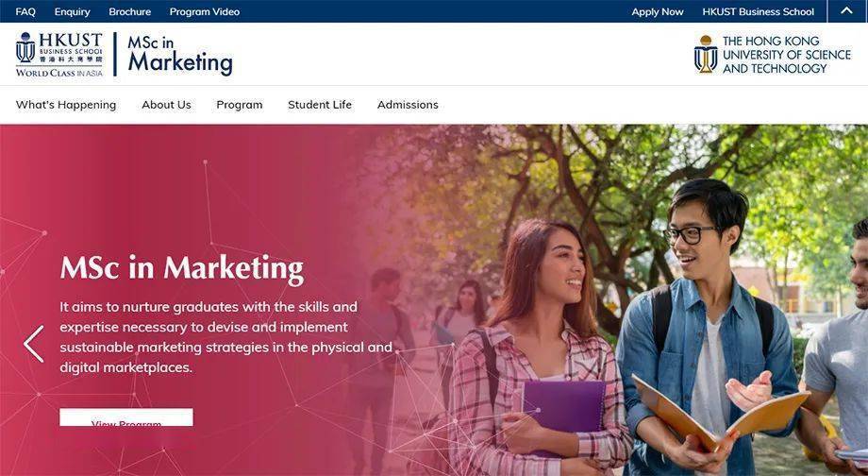Collapse top bar with the up chevron

[846, 11]
